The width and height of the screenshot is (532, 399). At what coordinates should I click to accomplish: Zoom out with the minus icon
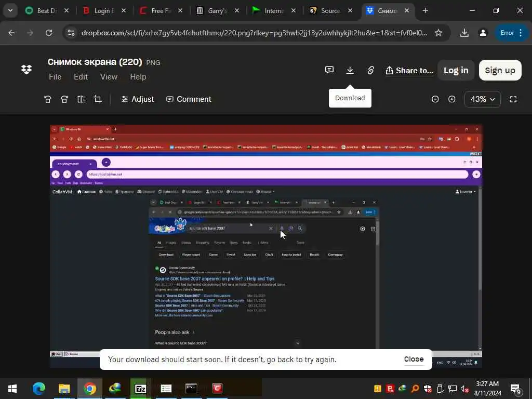click(x=435, y=99)
